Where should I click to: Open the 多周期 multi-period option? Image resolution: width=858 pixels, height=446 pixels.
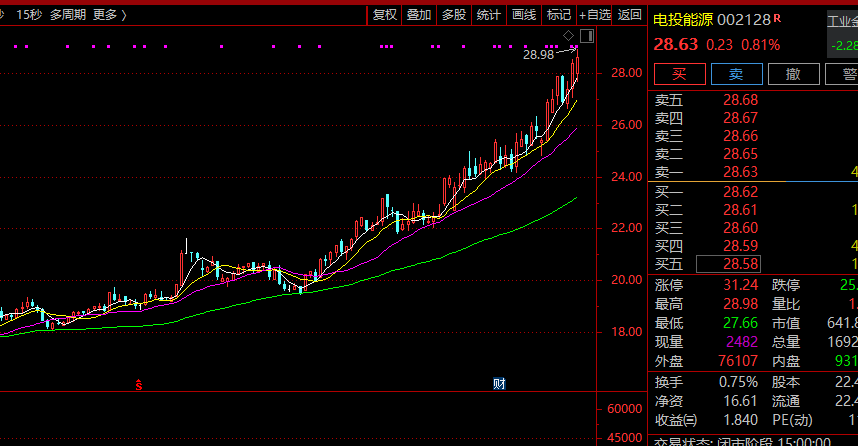67,14
